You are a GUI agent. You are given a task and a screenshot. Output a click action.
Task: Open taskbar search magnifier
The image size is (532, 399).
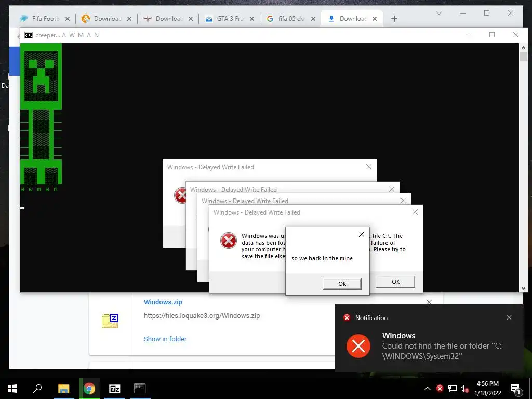click(37, 389)
